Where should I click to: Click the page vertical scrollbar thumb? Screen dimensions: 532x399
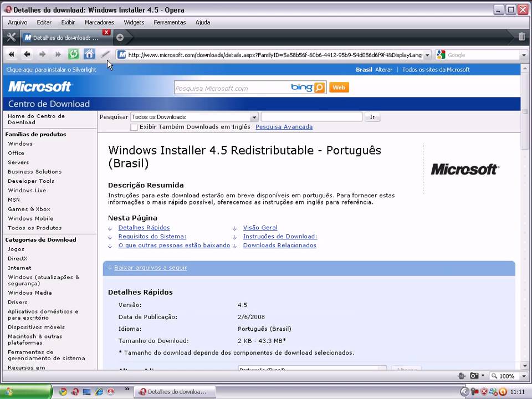pos(525,111)
